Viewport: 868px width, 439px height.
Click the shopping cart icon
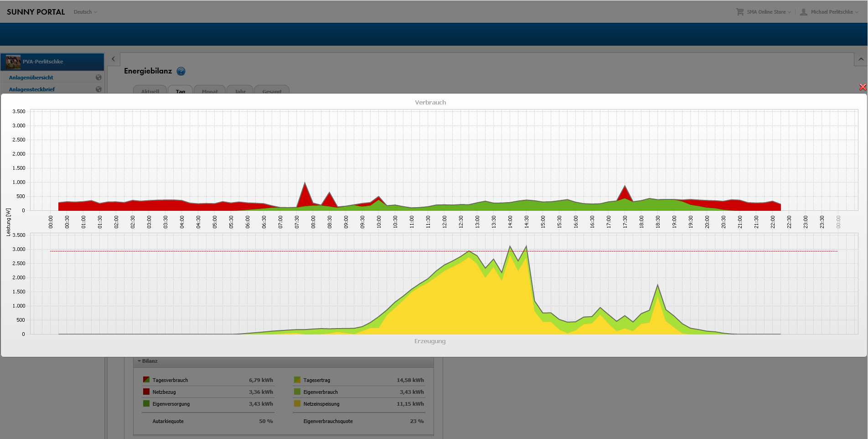point(739,12)
